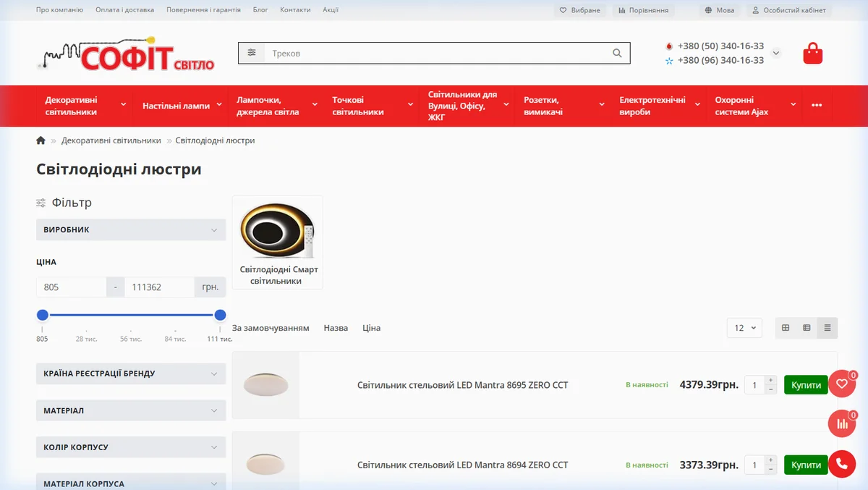868x490 pixels.
Task: Buy the Mantra 8694 ZERO CCT lamp
Action: click(806, 465)
